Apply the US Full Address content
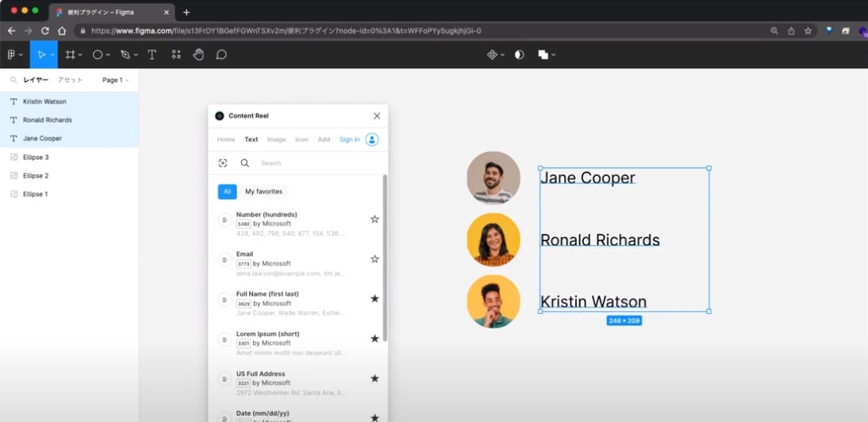The height and width of the screenshot is (422, 868). coord(298,383)
